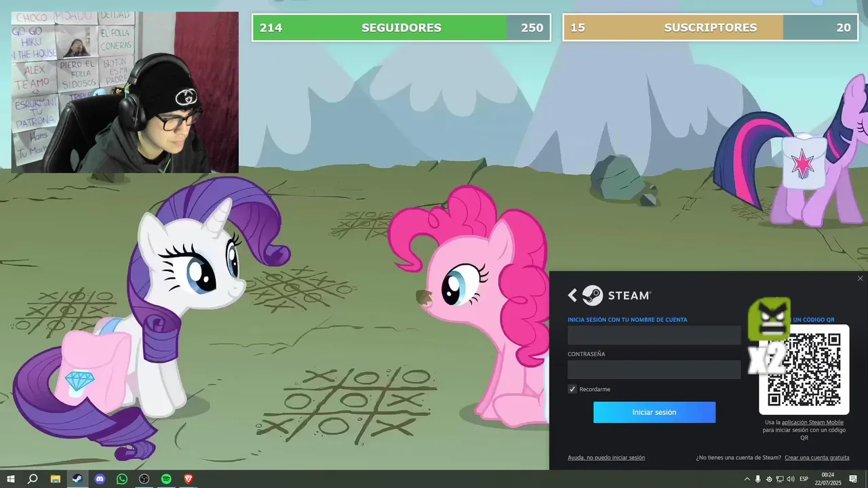Click the '¿No tienes una cuenta de Steam?' text

(738, 457)
